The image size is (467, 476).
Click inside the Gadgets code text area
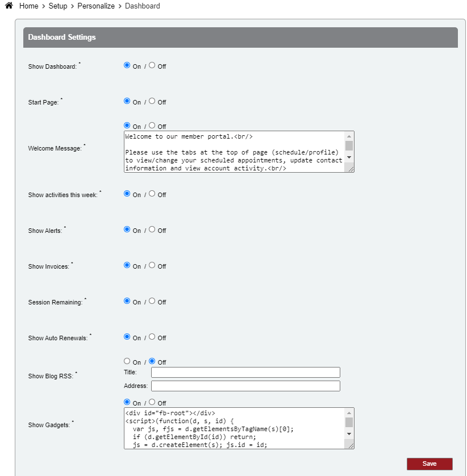coord(234,428)
